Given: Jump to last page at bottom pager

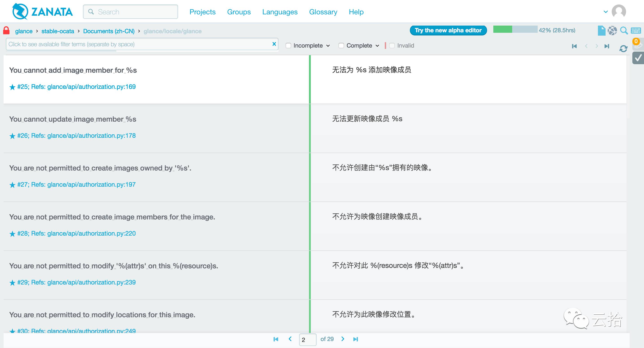Looking at the screenshot, I should click(355, 339).
